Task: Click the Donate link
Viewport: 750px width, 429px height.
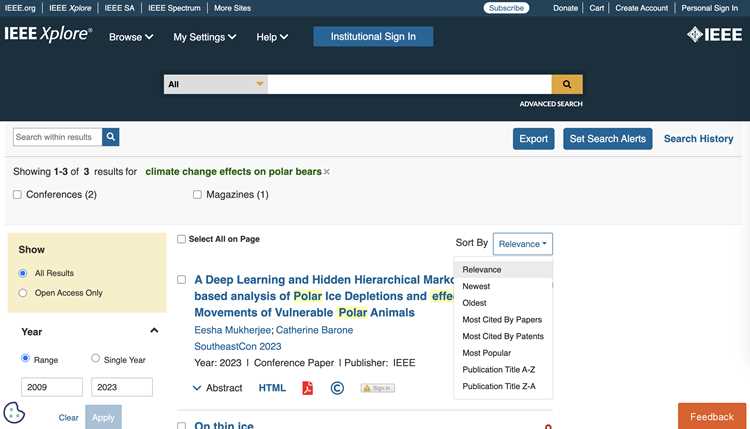Action: 565,8
